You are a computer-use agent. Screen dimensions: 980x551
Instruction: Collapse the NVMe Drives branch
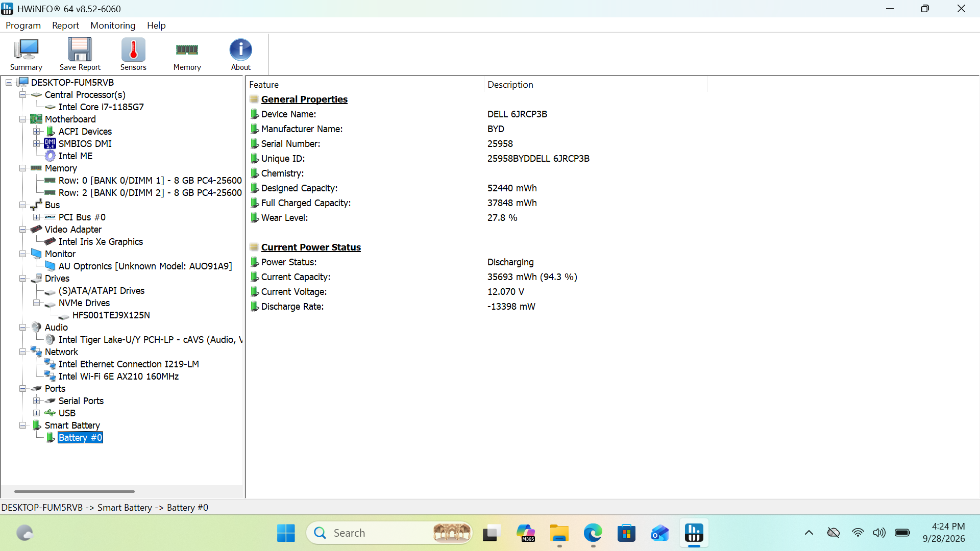(36, 303)
